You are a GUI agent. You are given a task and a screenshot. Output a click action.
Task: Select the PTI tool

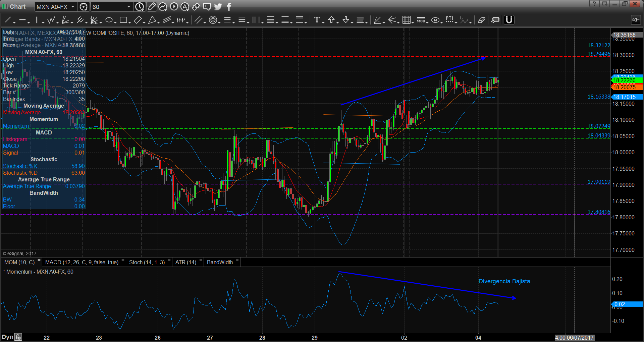pos(449,20)
